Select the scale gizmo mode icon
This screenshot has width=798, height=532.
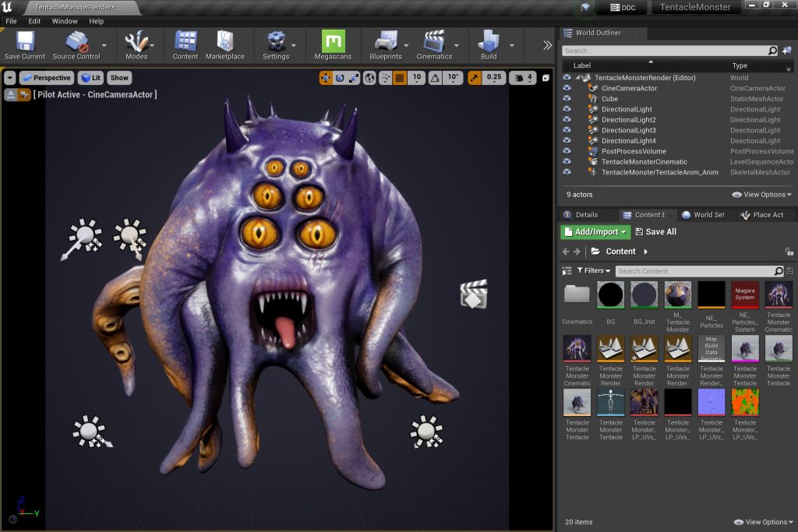click(x=354, y=78)
